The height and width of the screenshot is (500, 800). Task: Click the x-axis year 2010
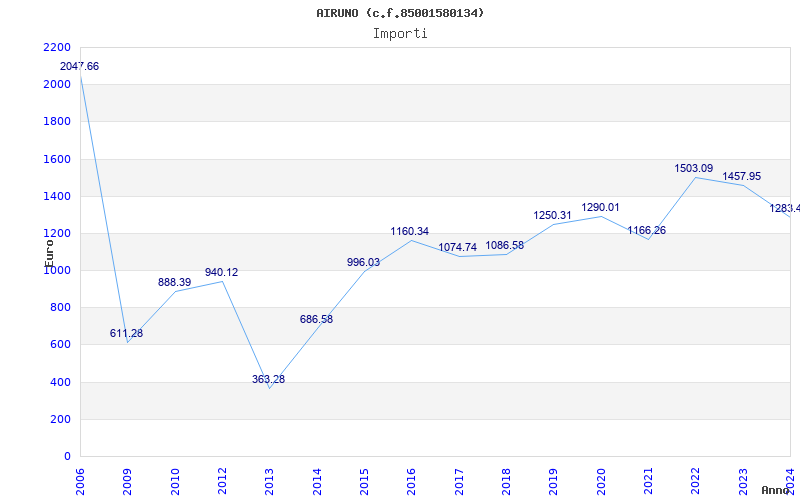tap(175, 482)
